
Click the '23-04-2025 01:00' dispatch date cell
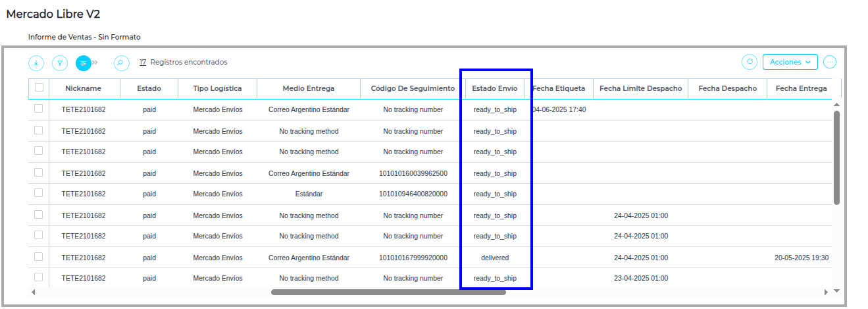coord(641,278)
